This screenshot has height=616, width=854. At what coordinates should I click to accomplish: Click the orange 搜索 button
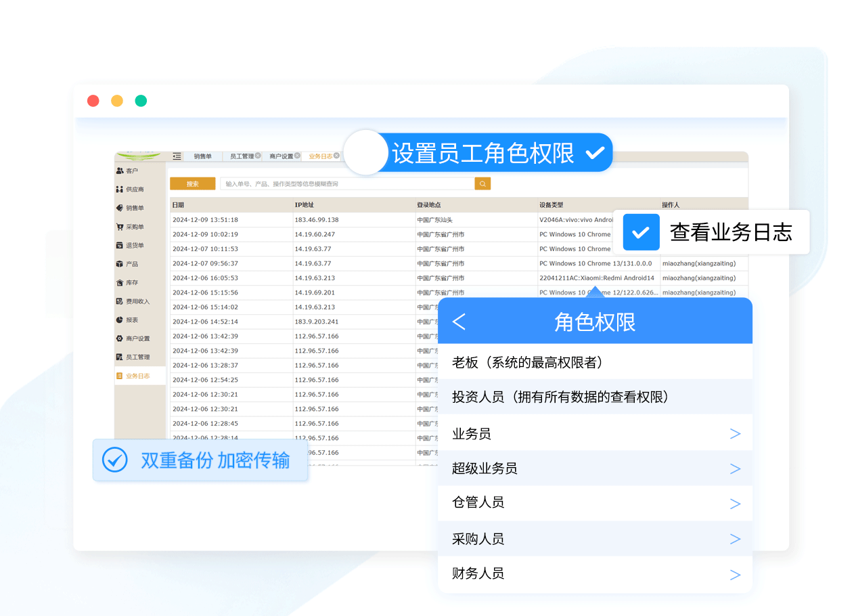(192, 183)
